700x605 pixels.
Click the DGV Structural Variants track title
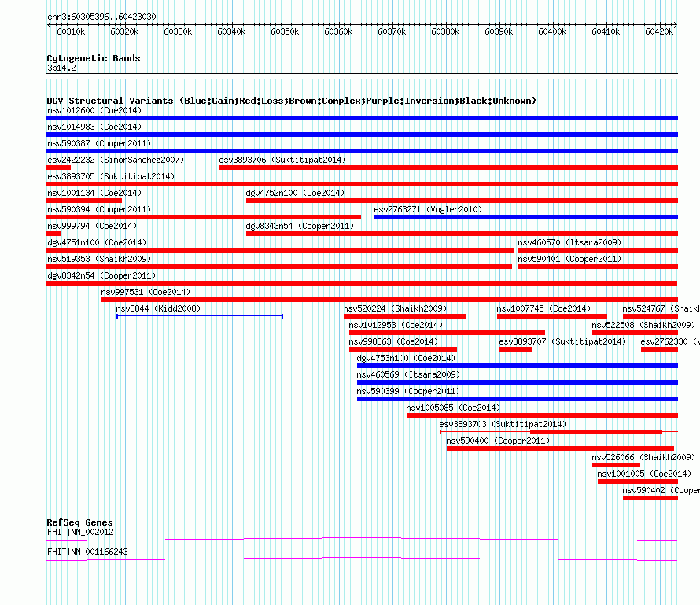pos(292,101)
